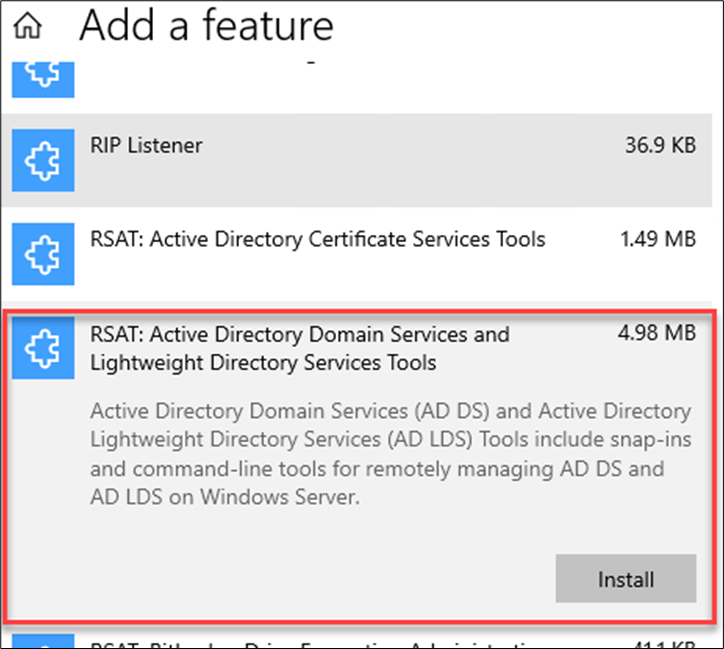Click the 1.49 MB size label
The height and width of the screenshot is (649, 724).
pos(658,239)
